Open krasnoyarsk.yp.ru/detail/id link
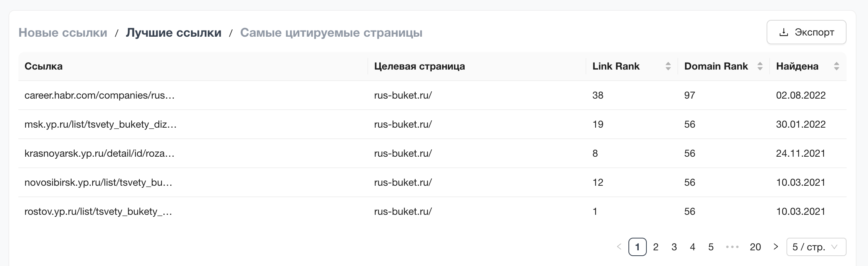The height and width of the screenshot is (266, 868). pos(100,153)
